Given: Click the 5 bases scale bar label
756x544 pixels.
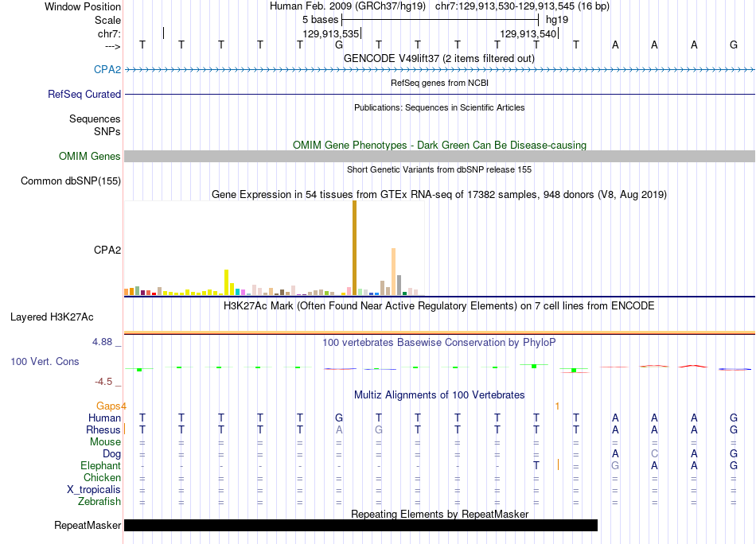Looking at the screenshot, I should [x=320, y=20].
